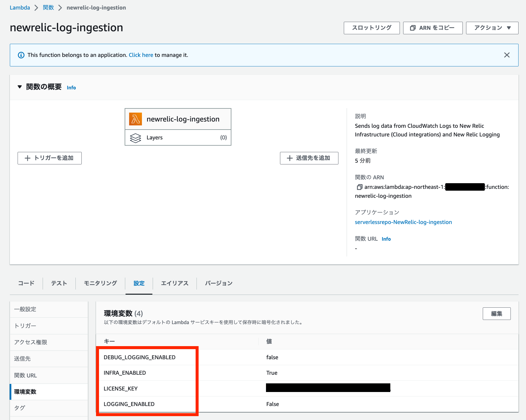This screenshot has width=526, height=420.
Task: Click the plus icon on 送信先を追加
Action: tap(289, 158)
